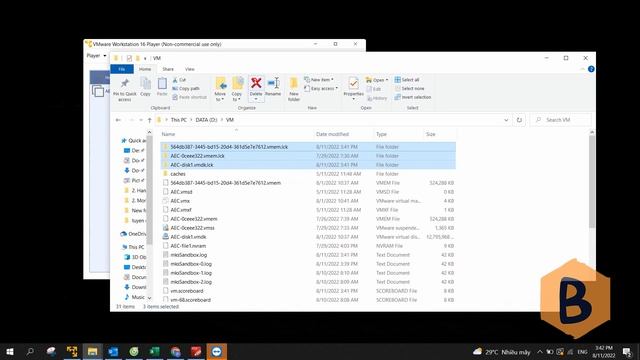Image resolution: width=640 pixels, height=360 pixels.
Task: Select the caches folder
Action: (x=308, y=174)
